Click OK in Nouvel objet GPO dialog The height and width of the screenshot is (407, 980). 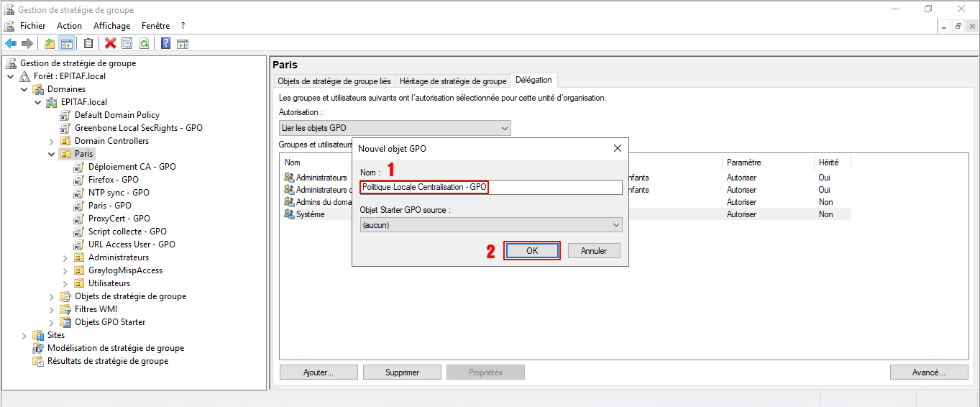[x=532, y=251]
